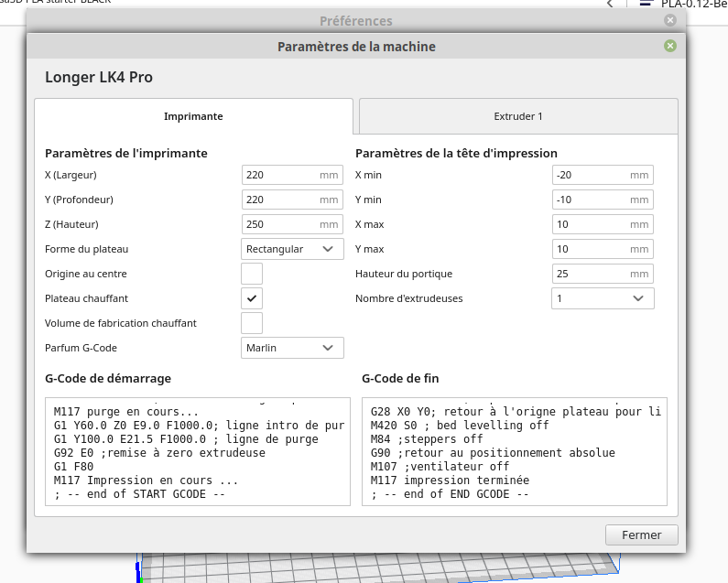Click the 'M420 S0 ; bed levelling off' line
This screenshot has height=583, width=728.
click(460, 426)
